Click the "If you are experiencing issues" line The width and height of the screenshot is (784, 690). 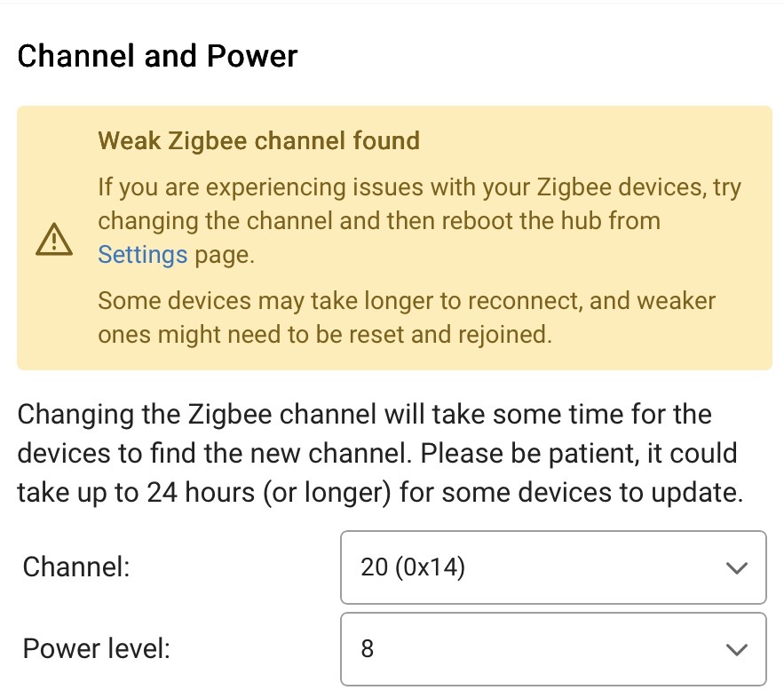coord(419,187)
